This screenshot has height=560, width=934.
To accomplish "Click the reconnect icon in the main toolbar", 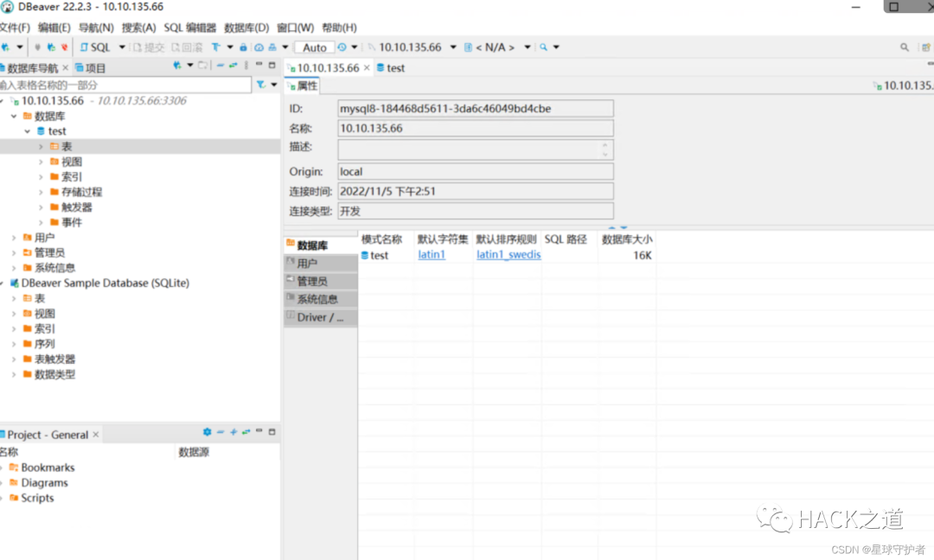I will [x=51, y=47].
